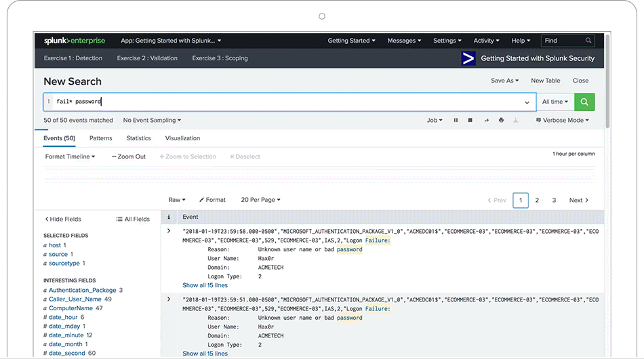Switch to the Patterns tab
This screenshot has width=644, height=359.
pos(100,138)
